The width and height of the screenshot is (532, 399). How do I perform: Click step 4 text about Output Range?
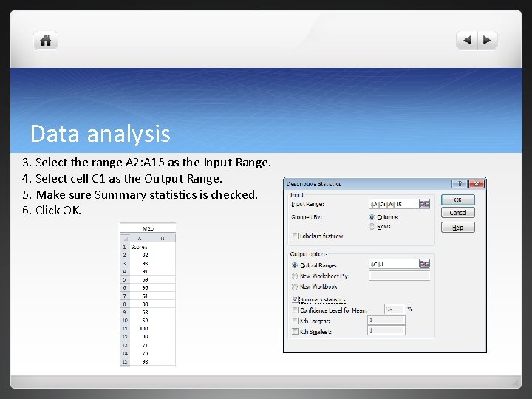tap(122, 179)
